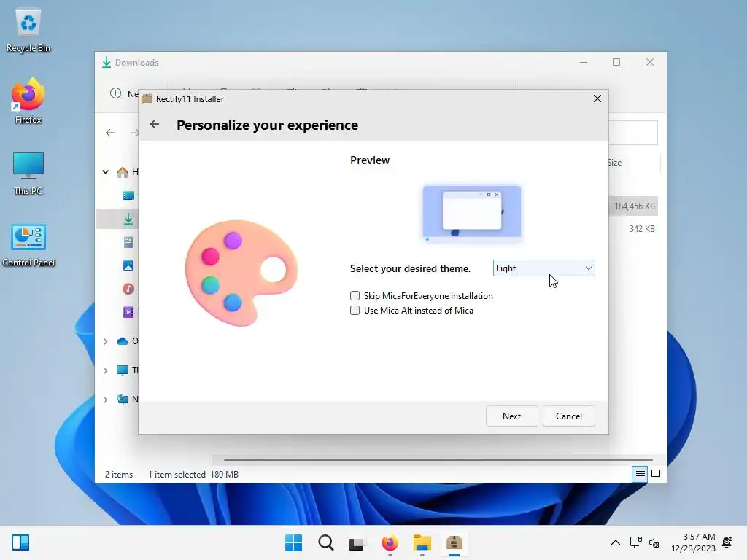Open network status tray icon
Screen dimensions: 747x560
click(x=636, y=542)
